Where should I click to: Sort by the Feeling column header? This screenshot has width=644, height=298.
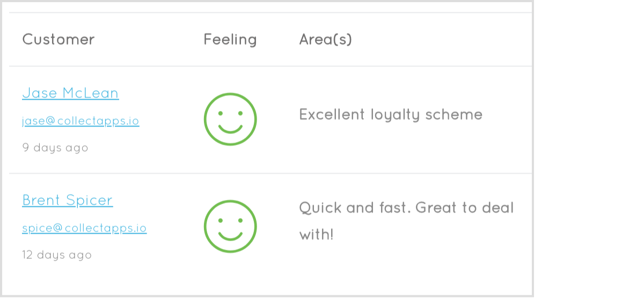(x=230, y=40)
